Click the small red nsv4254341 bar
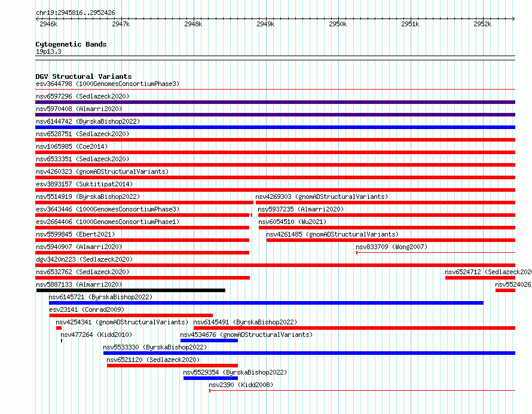This screenshot has width=532, height=414. coord(59,328)
